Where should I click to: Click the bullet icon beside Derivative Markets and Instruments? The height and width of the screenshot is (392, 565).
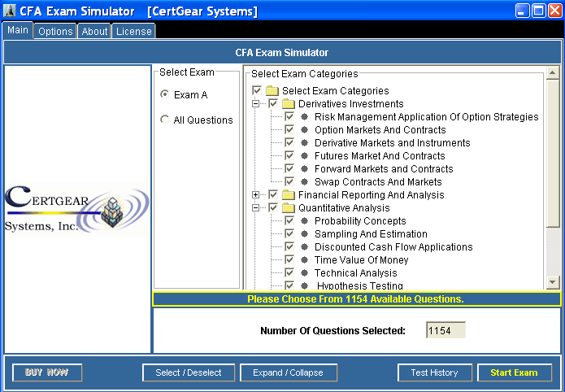click(305, 143)
